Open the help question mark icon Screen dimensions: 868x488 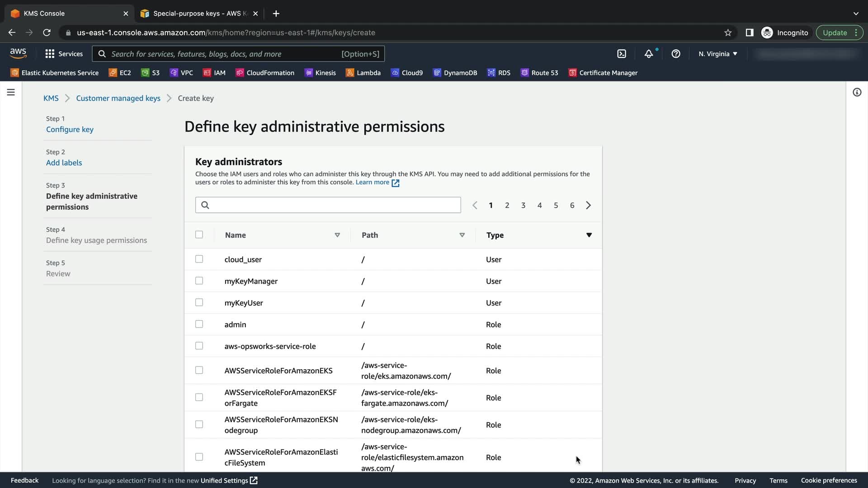coord(676,54)
